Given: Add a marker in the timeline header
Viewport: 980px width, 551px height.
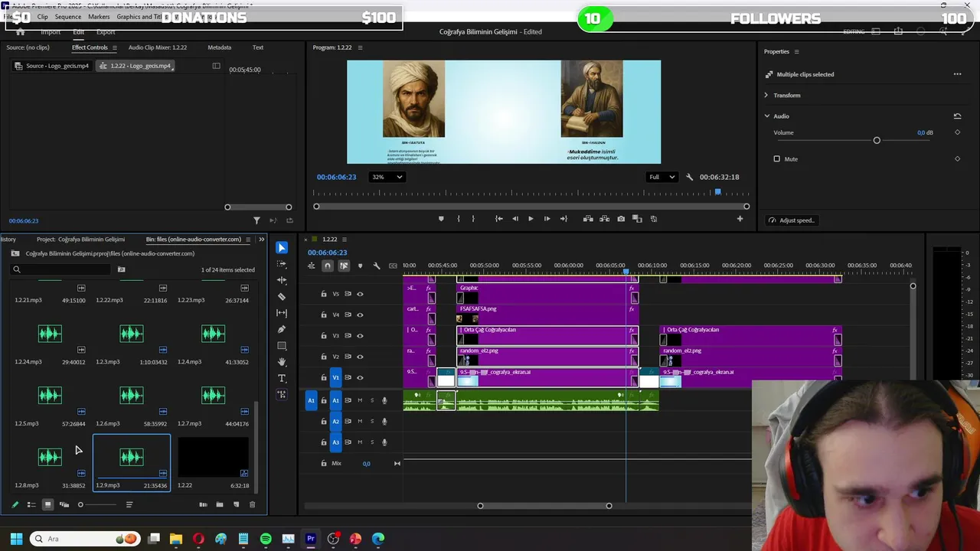Looking at the screenshot, I should tap(360, 266).
